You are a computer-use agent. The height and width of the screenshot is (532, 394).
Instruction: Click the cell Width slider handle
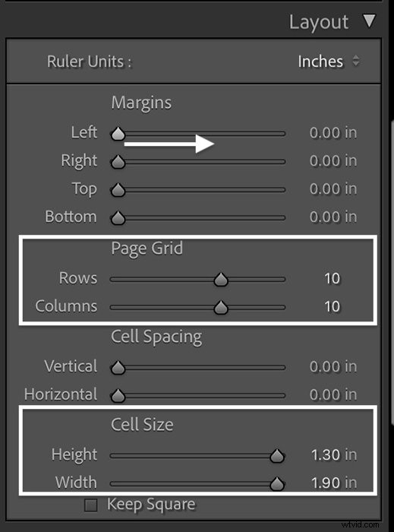click(x=277, y=484)
